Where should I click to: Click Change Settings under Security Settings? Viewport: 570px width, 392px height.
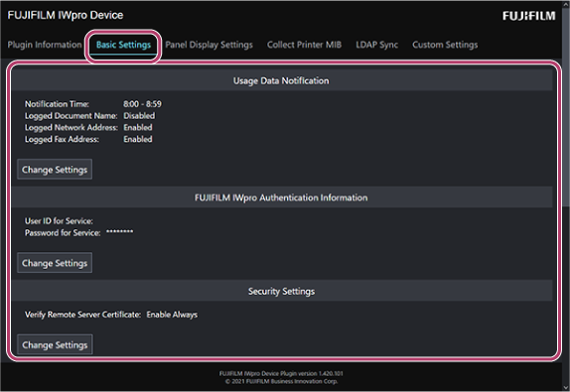pyautogui.click(x=55, y=344)
